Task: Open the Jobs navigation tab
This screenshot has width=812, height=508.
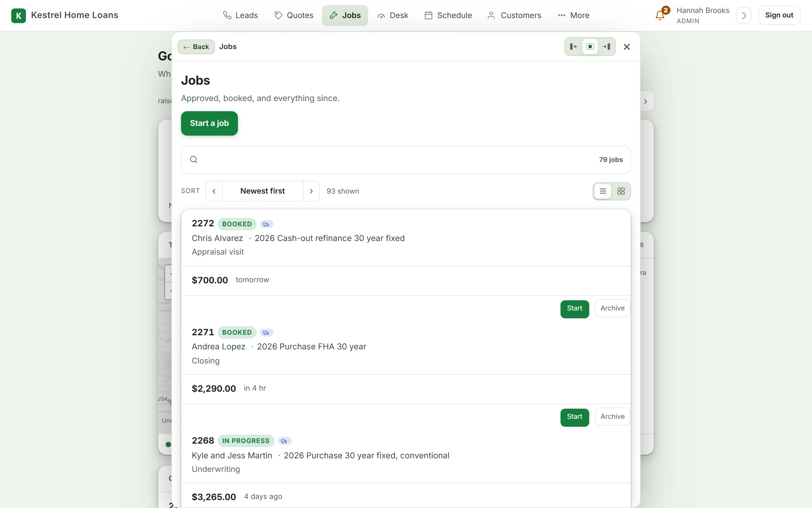Action: 345,16
